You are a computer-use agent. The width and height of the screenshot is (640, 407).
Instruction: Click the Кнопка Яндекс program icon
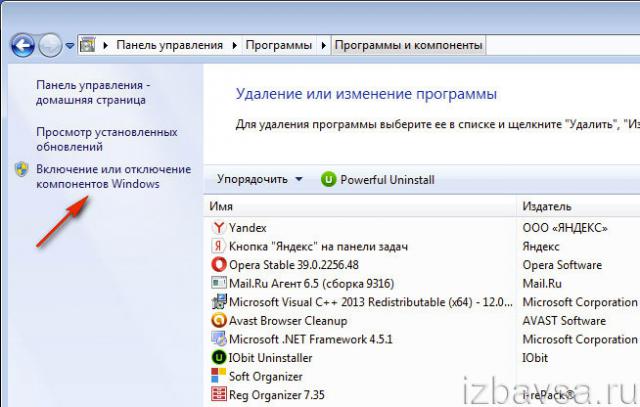219,246
